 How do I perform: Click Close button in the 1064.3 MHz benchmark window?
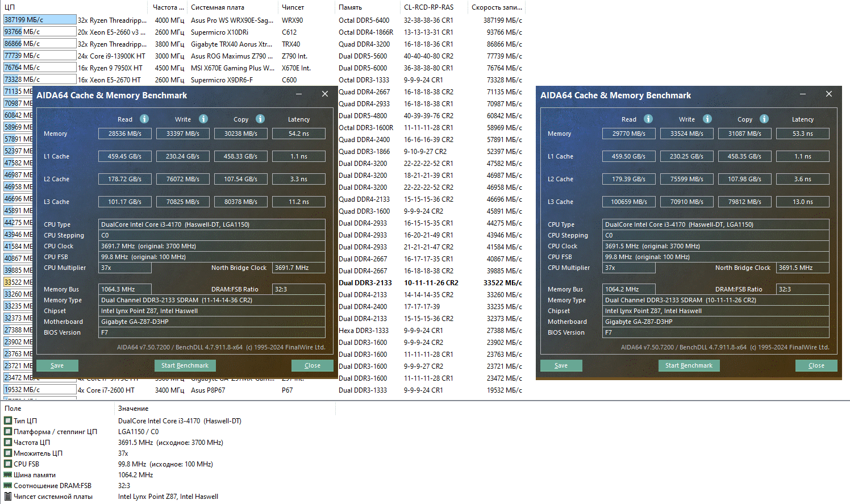click(312, 365)
